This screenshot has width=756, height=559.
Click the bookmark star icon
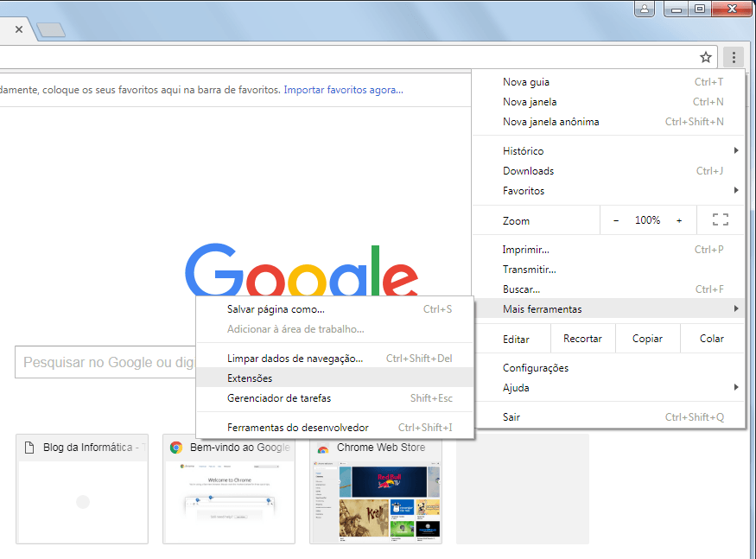[705, 57]
